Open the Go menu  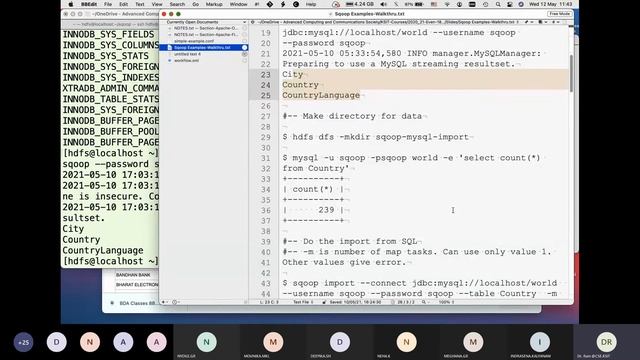pyautogui.click(x=196, y=4)
